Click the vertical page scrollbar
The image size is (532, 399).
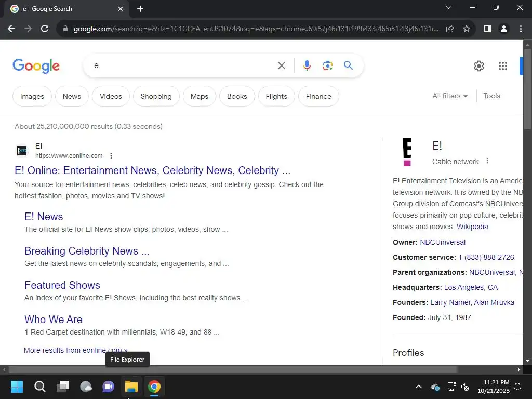[527, 88]
